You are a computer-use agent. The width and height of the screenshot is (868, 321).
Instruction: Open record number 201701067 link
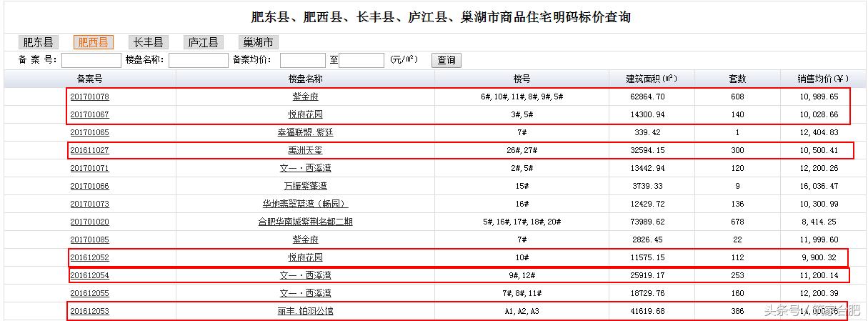tap(89, 114)
